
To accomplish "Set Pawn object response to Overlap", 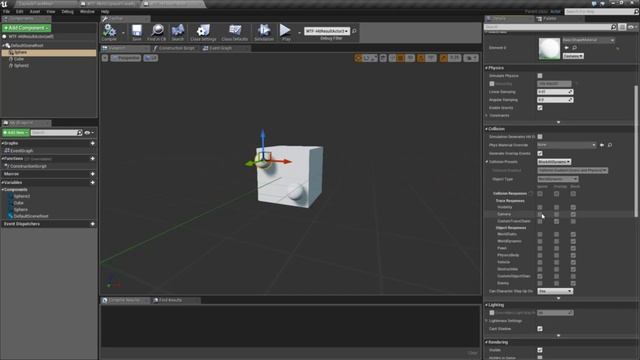I will click(x=556, y=248).
